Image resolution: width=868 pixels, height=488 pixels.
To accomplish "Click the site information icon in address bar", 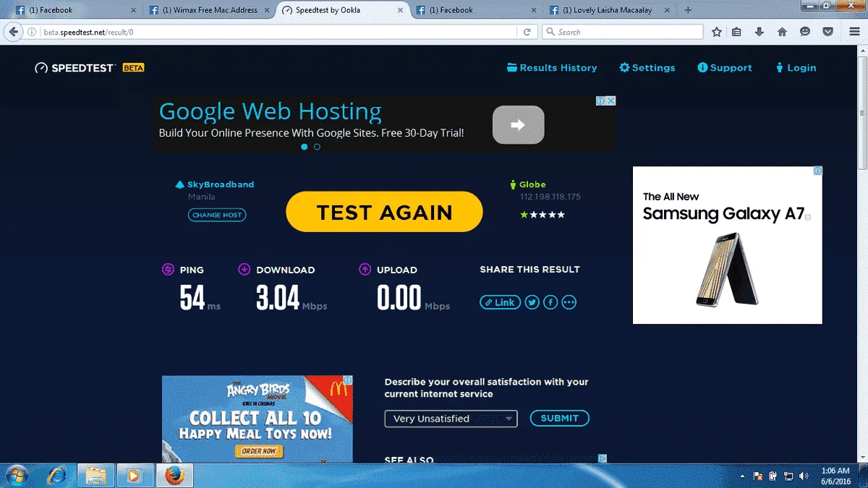I will [x=32, y=32].
